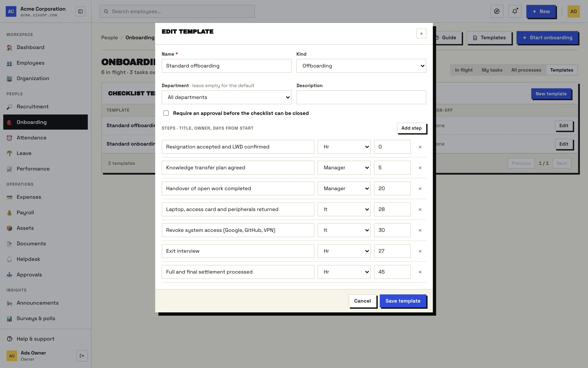Change owner dropdown for 'Resignation accepted' step
This screenshot has width=588, height=368.
(x=344, y=147)
